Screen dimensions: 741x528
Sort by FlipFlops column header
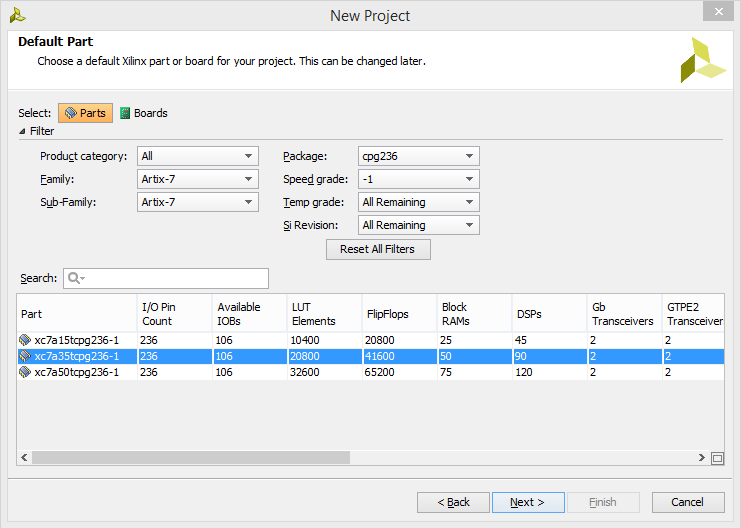pos(399,314)
